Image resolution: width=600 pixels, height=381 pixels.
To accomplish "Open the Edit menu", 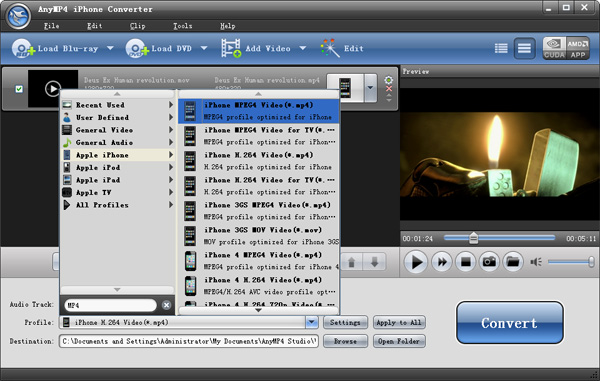I will point(95,26).
